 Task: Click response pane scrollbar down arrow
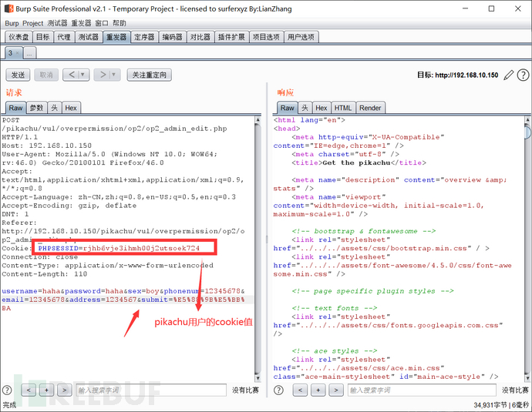[x=528, y=378]
